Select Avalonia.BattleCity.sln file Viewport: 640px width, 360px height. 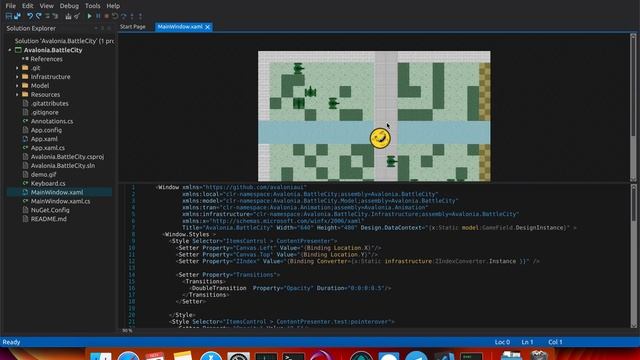(x=63, y=166)
